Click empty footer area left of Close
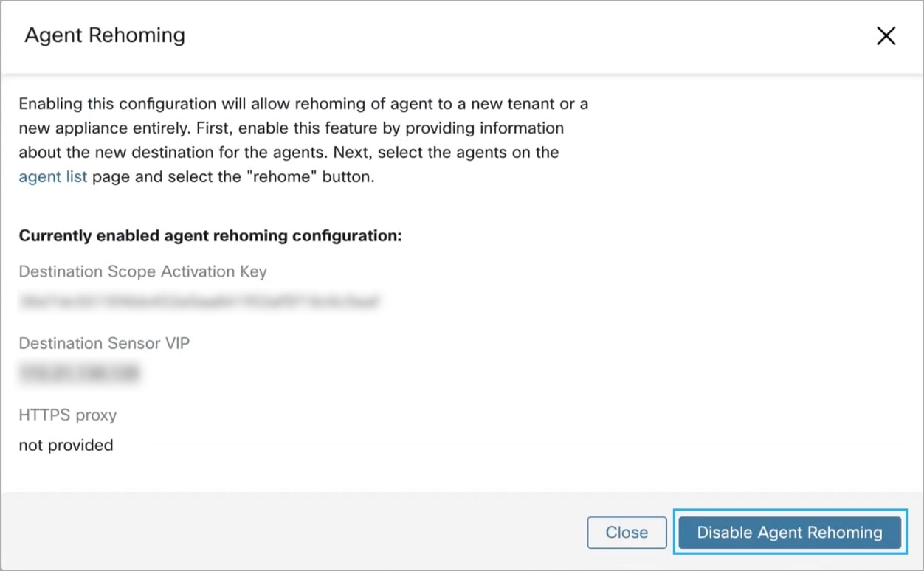 (295, 533)
